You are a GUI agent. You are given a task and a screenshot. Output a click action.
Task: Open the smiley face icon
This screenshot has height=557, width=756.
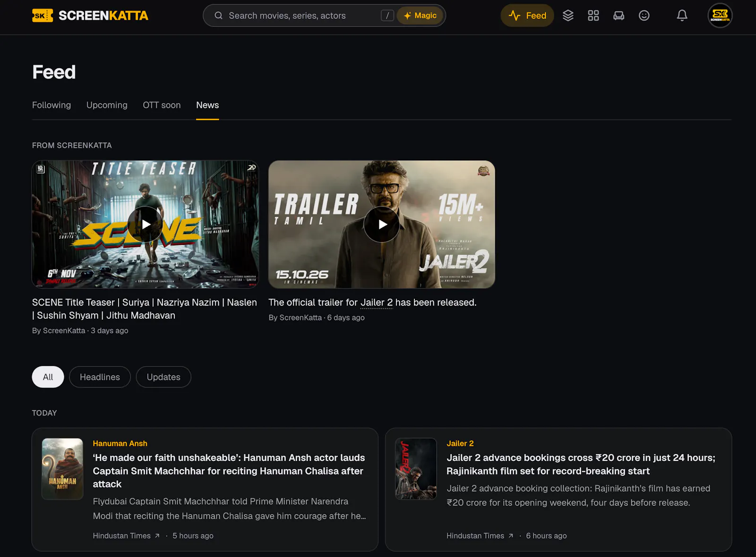pyautogui.click(x=644, y=16)
